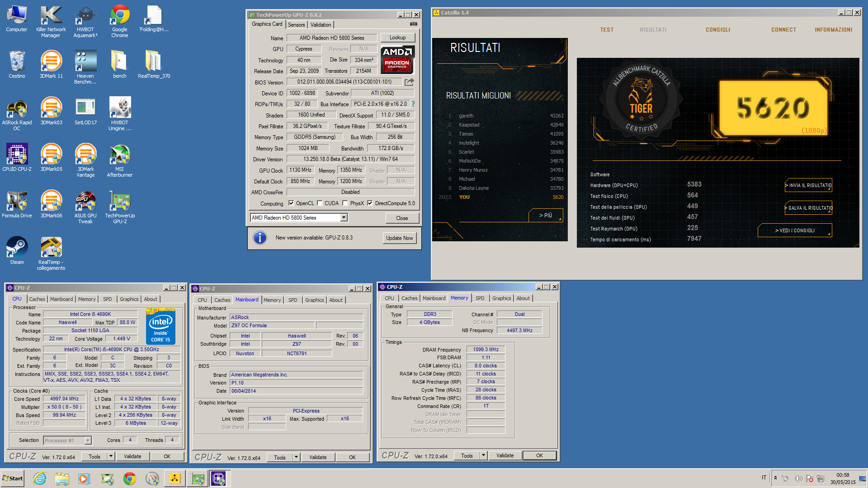Open HWBOT Unigine desktop shortcut
Image resolution: width=868 pixels, height=488 pixels.
point(119,114)
